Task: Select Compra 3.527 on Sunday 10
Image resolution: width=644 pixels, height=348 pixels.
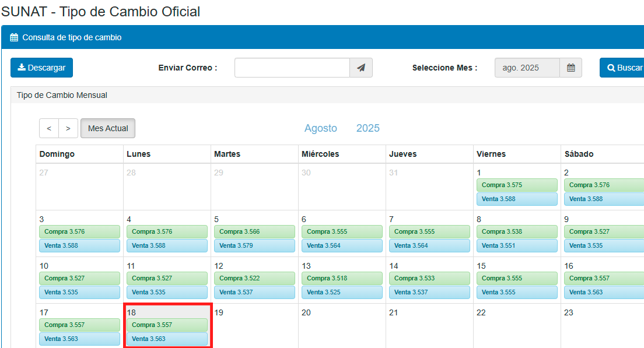Action: click(80, 278)
